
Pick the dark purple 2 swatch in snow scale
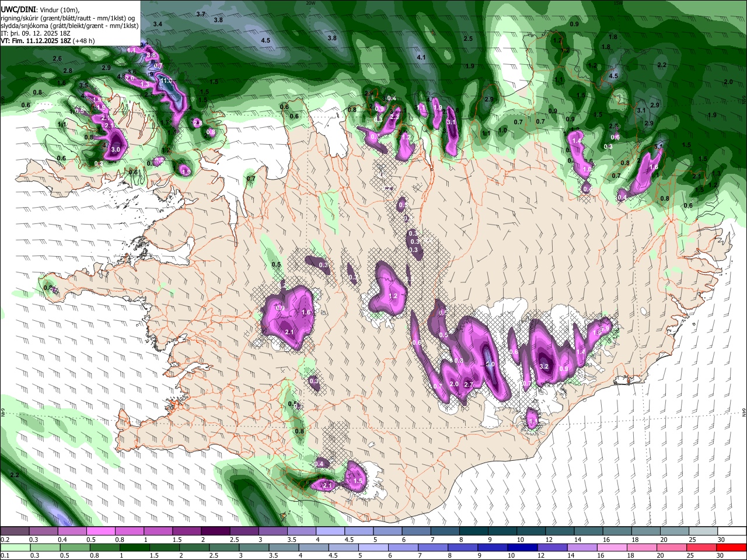pyautogui.click(x=215, y=531)
